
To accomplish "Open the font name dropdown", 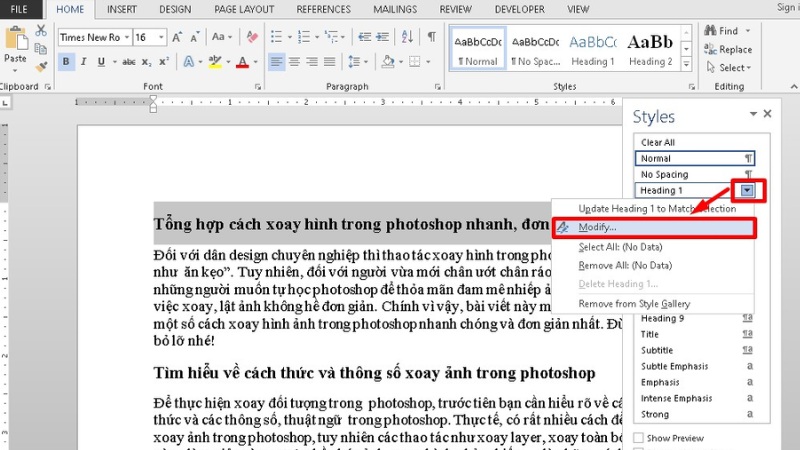I will [x=127, y=37].
